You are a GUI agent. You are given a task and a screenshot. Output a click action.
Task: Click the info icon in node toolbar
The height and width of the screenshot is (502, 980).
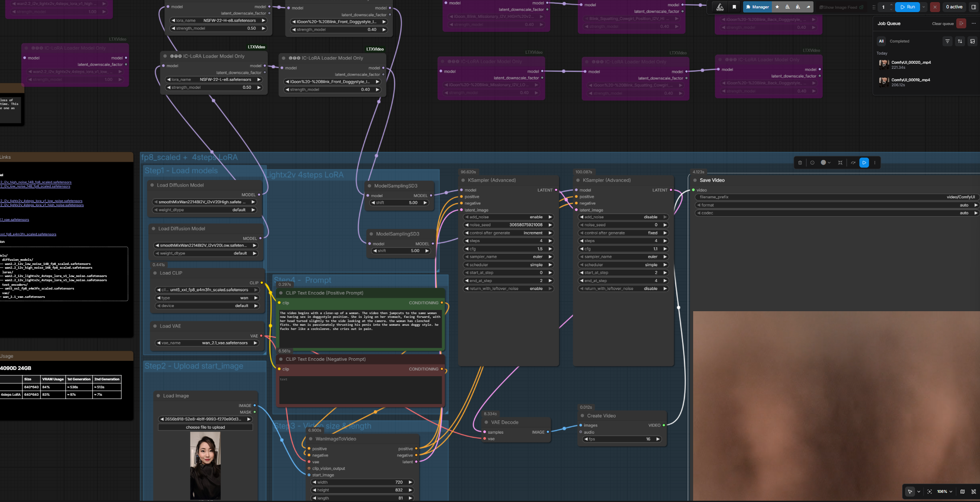(812, 163)
